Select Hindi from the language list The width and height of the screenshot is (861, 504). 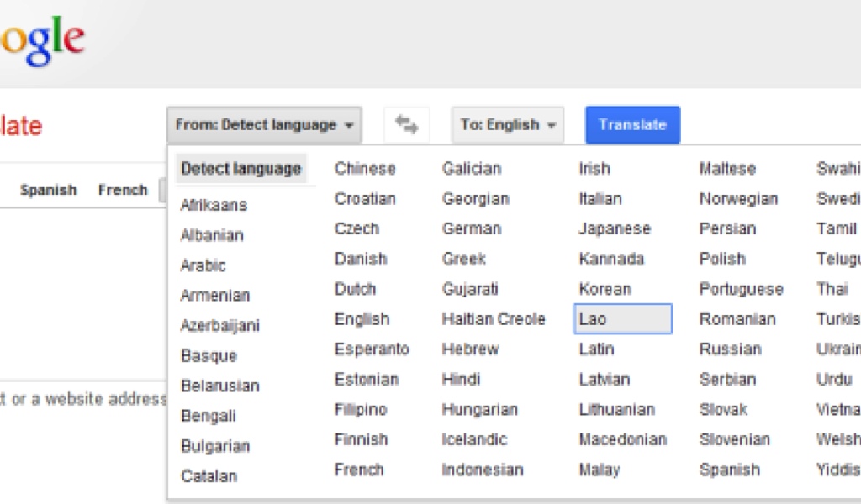462,380
